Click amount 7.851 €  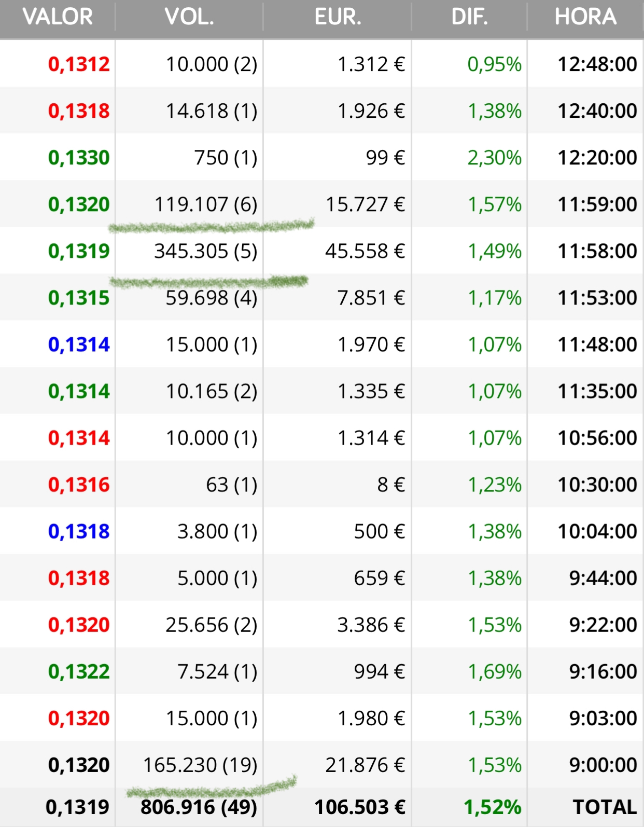click(x=371, y=298)
